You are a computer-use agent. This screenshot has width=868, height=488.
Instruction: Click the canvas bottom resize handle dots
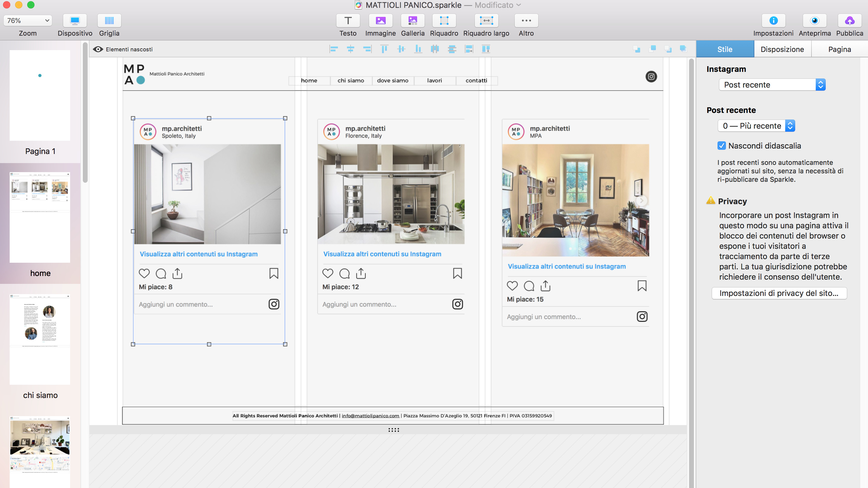point(393,430)
